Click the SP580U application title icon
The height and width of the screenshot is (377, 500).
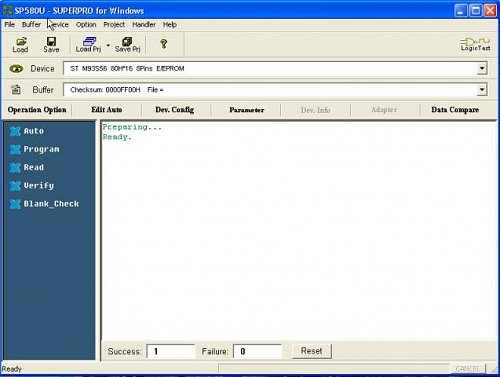point(7,10)
